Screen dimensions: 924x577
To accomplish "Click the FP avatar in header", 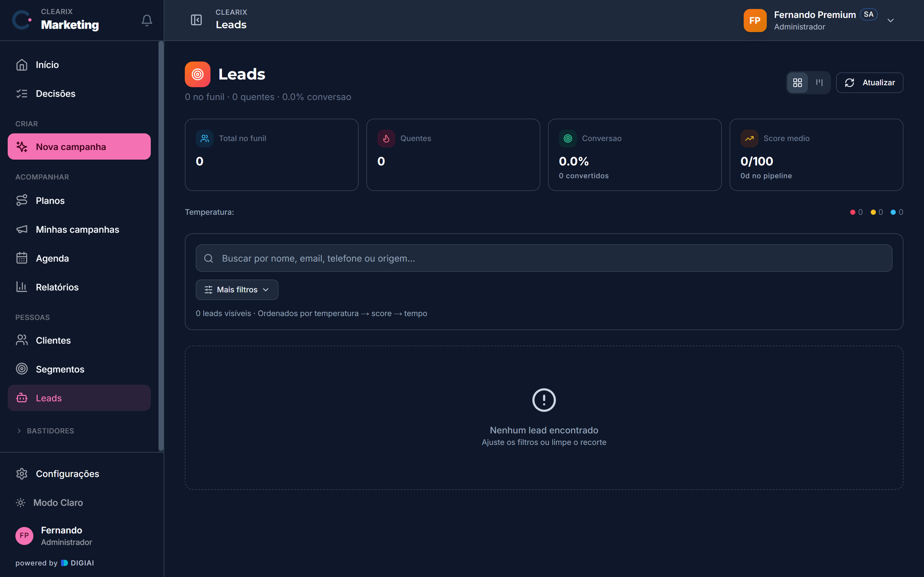I will pos(755,21).
